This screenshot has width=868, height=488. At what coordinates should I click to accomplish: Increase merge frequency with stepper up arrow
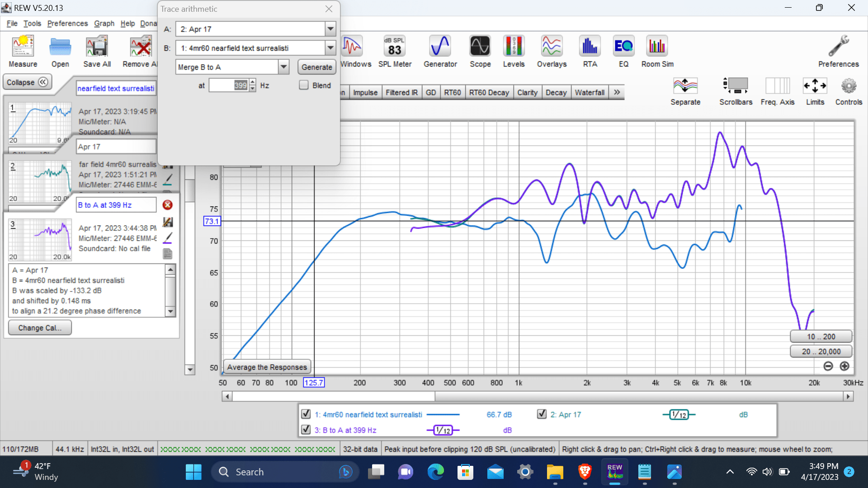[x=252, y=82]
